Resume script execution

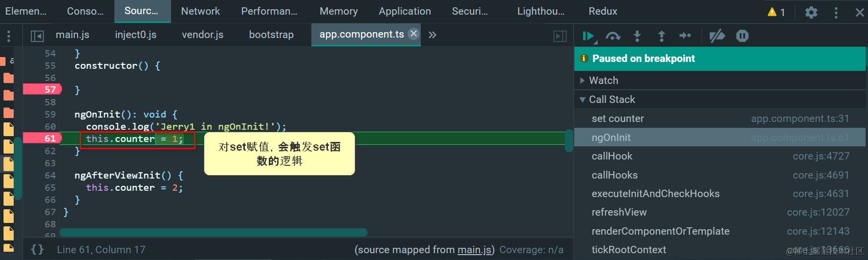point(588,36)
